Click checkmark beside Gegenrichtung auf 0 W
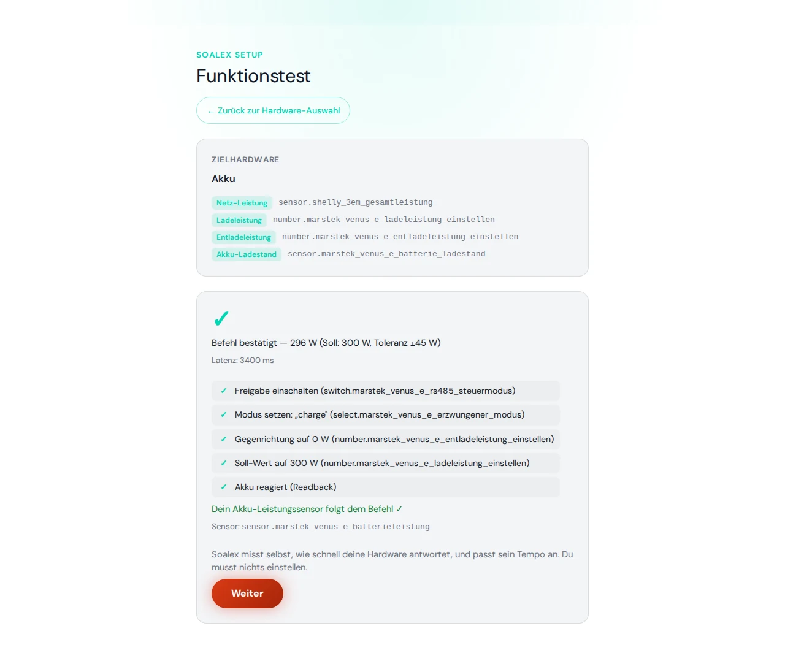 224,439
